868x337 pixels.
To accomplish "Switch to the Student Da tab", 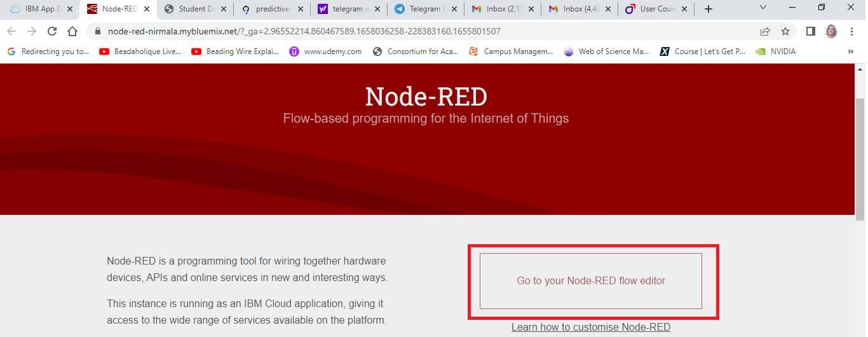I will point(196,9).
